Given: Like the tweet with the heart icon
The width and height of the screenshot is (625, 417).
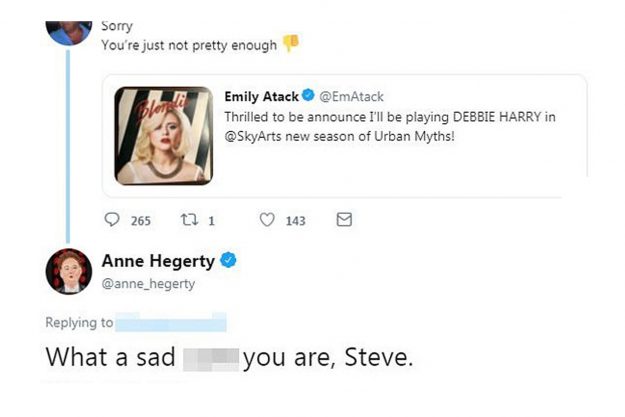Looking at the screenshot, I should point(268,220).
